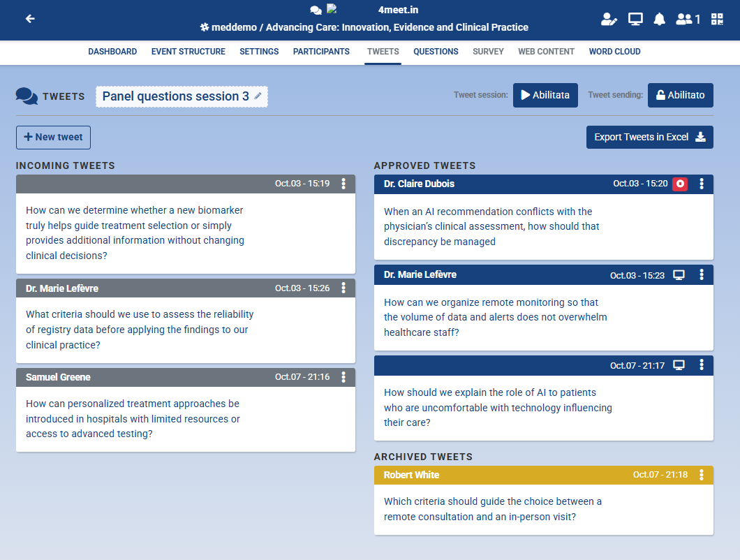Open the Event Structure tab
Screen dimensions: 740x560
188,52
